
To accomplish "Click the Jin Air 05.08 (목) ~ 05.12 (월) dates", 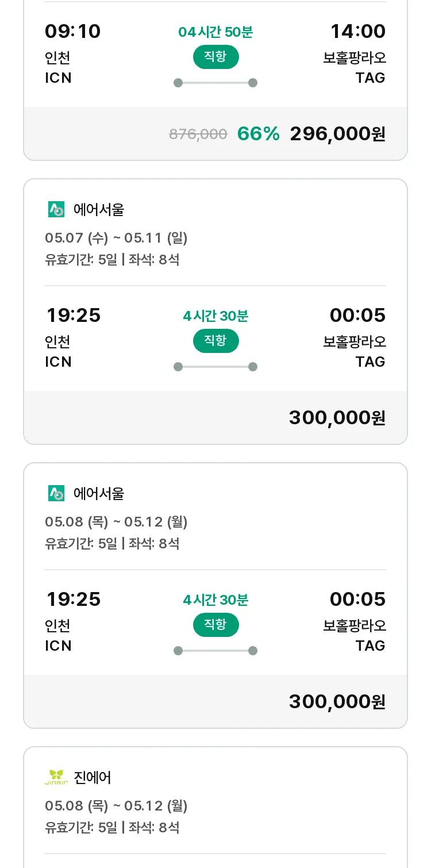I will click(x=116, y=806).
